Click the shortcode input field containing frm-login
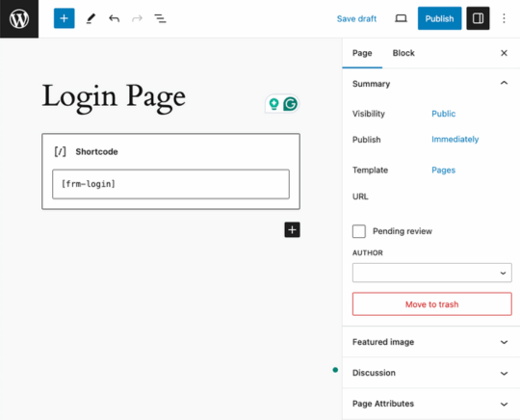 coord(170,184)
